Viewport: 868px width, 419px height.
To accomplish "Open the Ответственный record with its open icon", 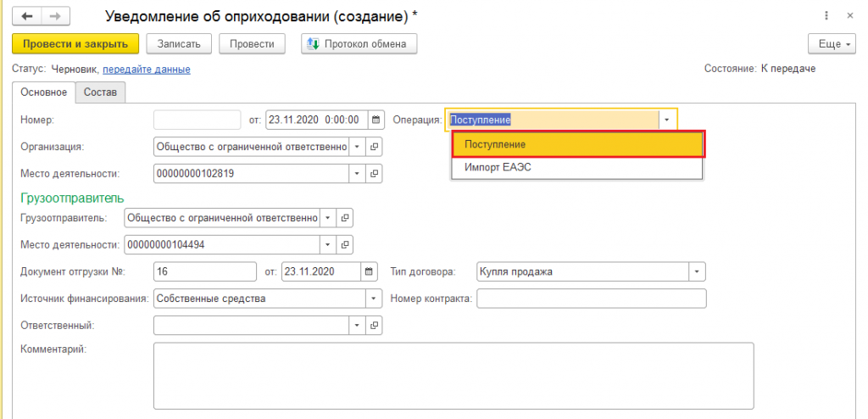I will pyautogui.click(x=374, y=326).
